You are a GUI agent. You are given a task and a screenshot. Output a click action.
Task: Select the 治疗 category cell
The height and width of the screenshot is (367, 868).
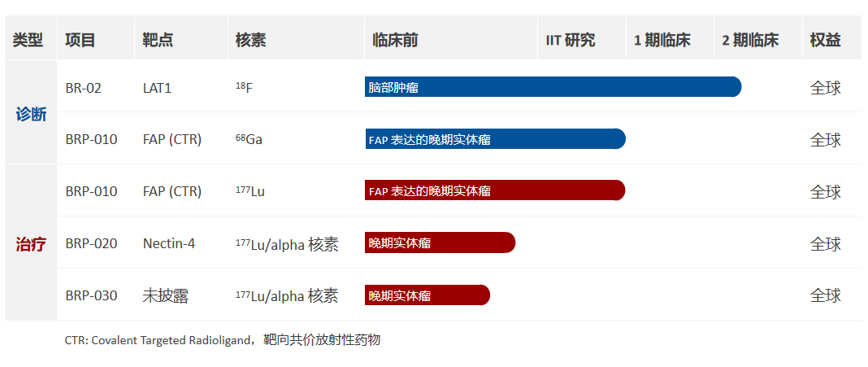(31, 244)
